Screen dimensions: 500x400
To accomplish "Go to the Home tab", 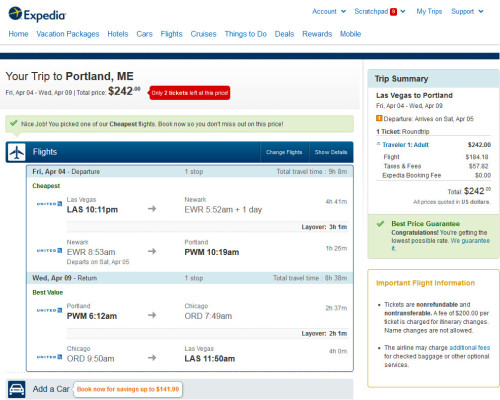I will (x=18, y=34).
